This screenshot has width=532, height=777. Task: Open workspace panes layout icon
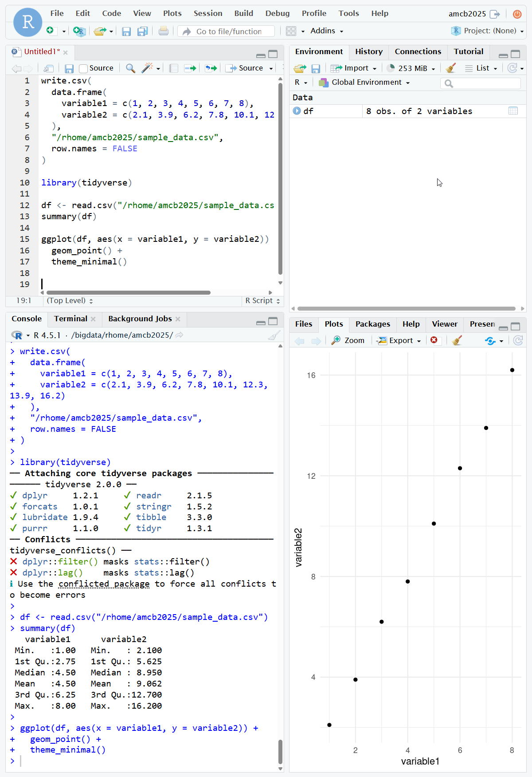click(291, 31)
